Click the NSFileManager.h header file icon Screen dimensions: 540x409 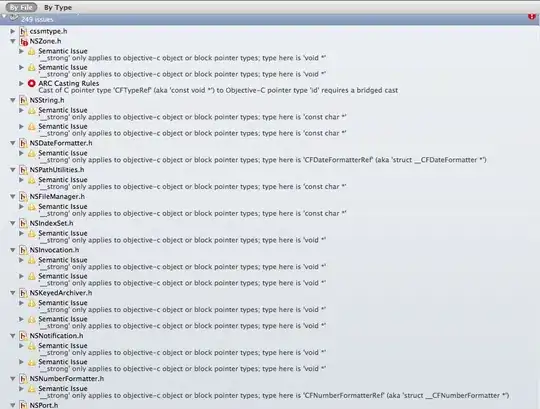[23, 197]
